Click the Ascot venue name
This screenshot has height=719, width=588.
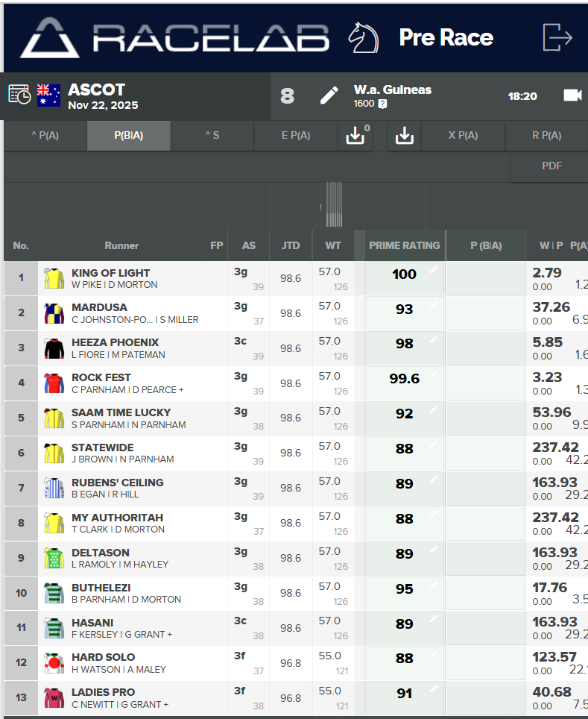point(96,90)
